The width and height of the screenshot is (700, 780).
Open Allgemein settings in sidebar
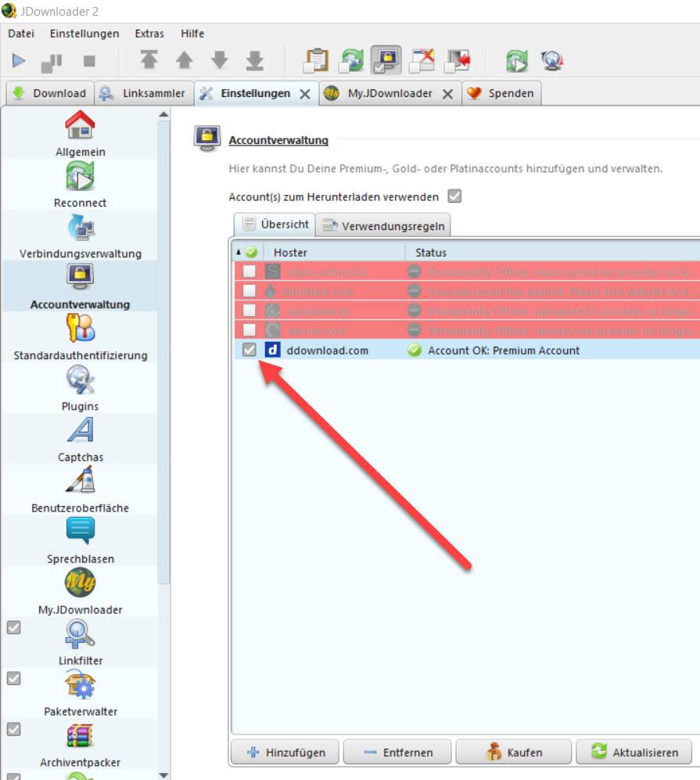click(x=80, y=135)
